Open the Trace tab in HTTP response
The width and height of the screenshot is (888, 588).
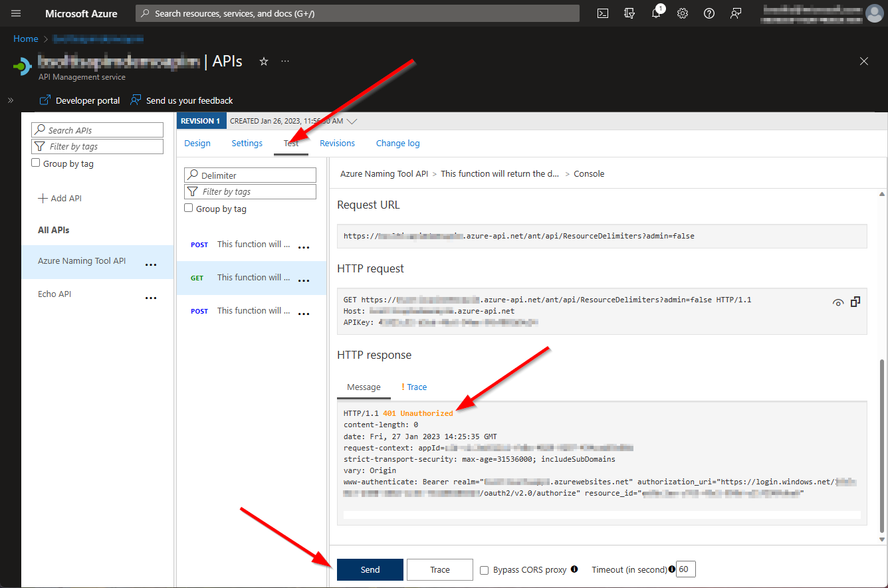[415, 387]
